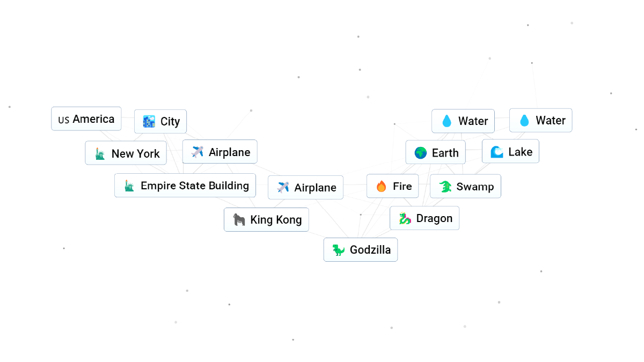Click the gorilla icon on King Kong
The height and width of the screenshot is (362, 644).
pos(239,219)
